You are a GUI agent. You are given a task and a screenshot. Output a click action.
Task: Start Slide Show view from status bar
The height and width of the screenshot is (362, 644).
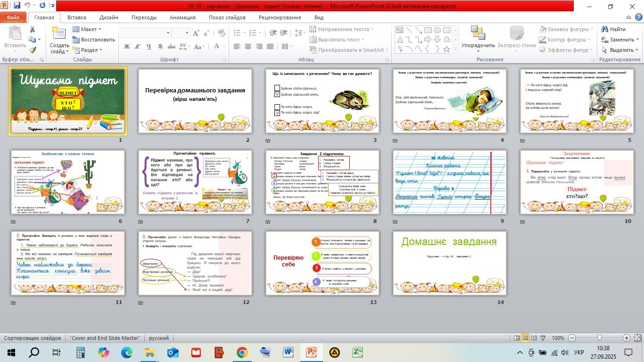(x=542, y=338)
